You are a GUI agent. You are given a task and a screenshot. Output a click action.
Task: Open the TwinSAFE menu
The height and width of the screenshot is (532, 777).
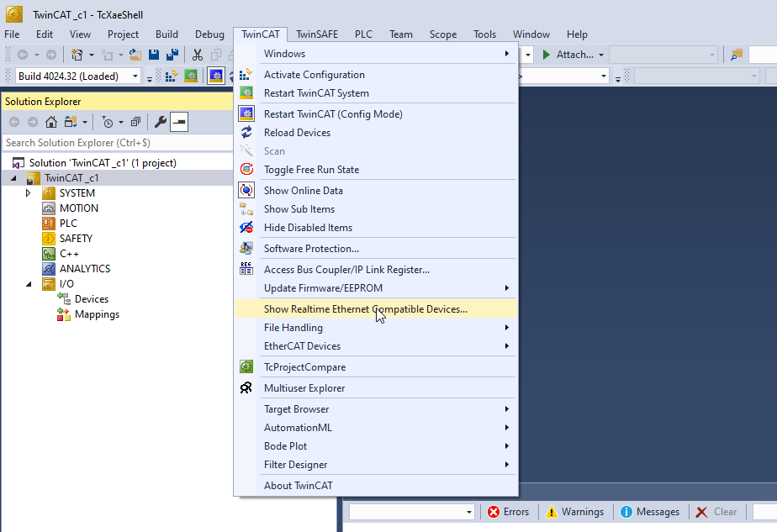tap(316, 34)
